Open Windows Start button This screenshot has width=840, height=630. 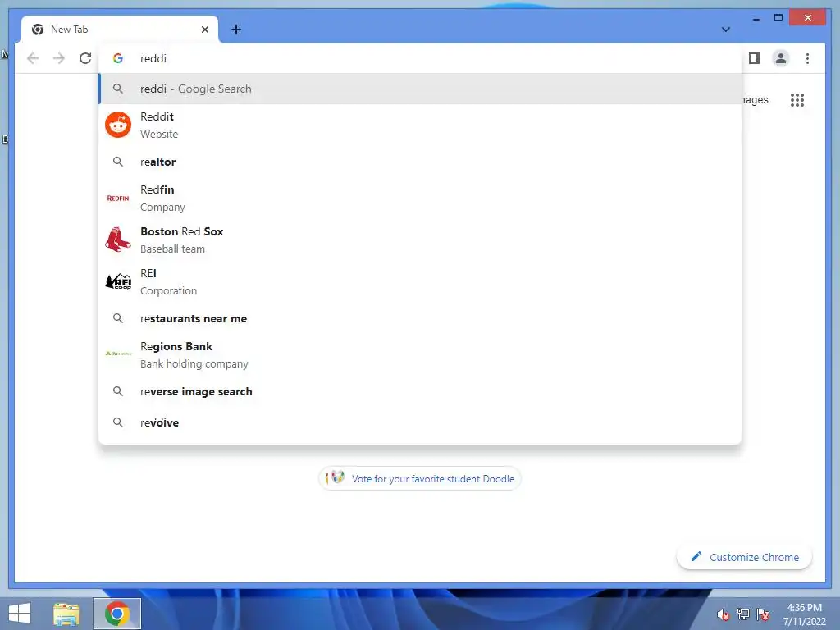pyautogui.click(x=20, y=614)
